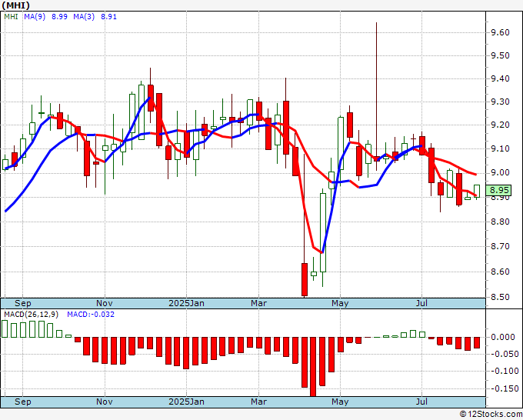Click Mar on the MACD panel date axis
The image size is (523, 420).
click(259, 402)
